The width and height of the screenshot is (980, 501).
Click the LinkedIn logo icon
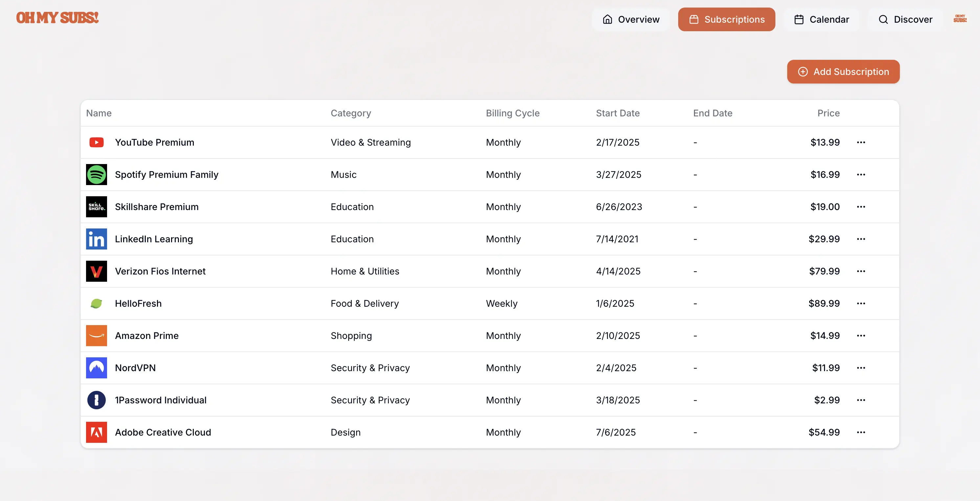96,239
